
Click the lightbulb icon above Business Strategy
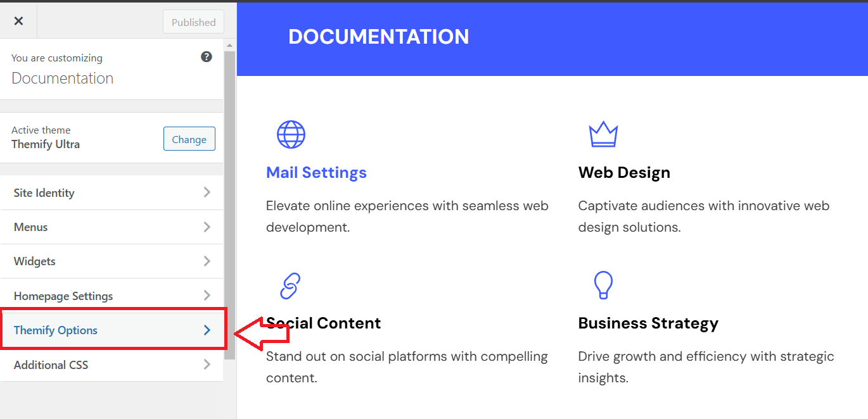[x=603, y=286]
